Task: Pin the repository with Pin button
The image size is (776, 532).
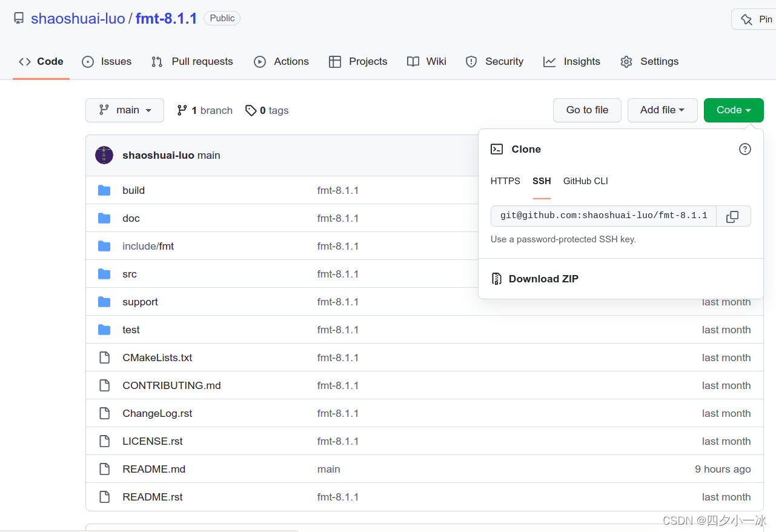Action: (754, 19)
